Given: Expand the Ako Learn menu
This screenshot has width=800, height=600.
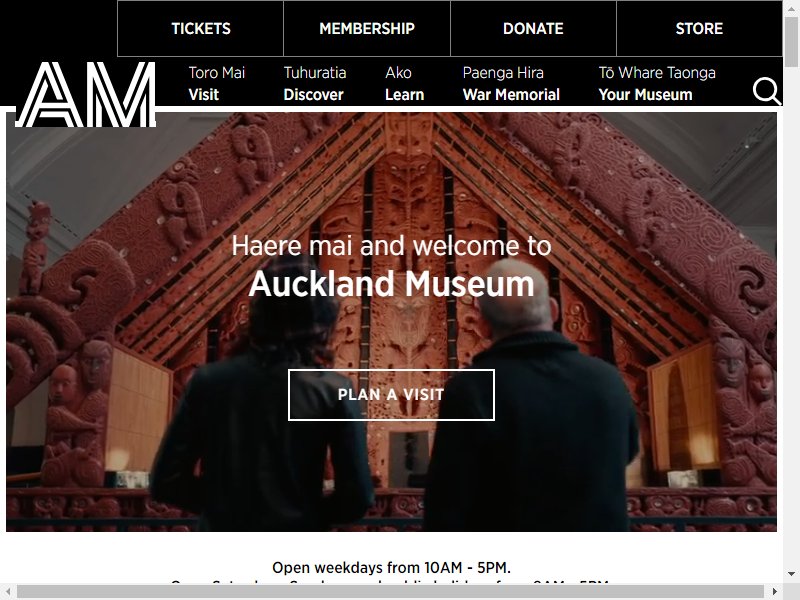Looking at the screenshot, I should coord(405,84).
